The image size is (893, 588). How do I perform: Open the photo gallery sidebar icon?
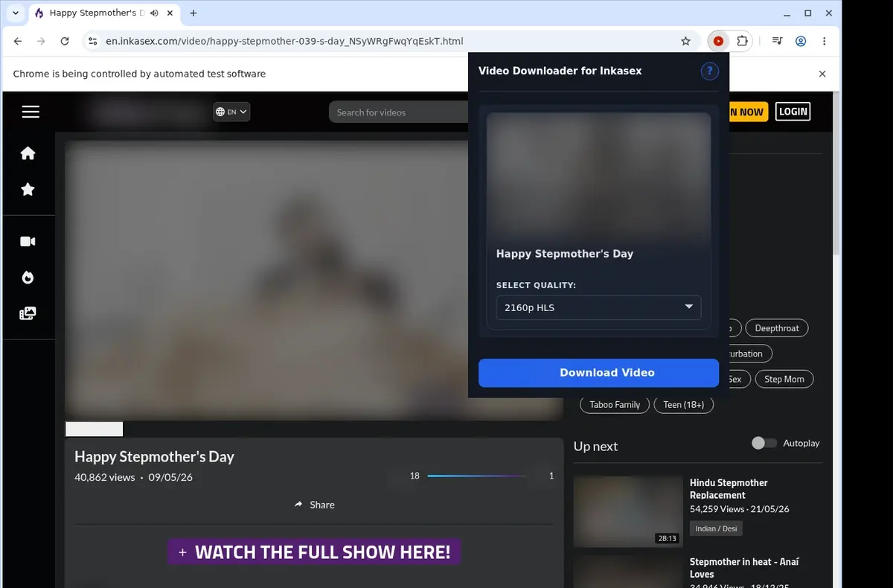(28, 313)
